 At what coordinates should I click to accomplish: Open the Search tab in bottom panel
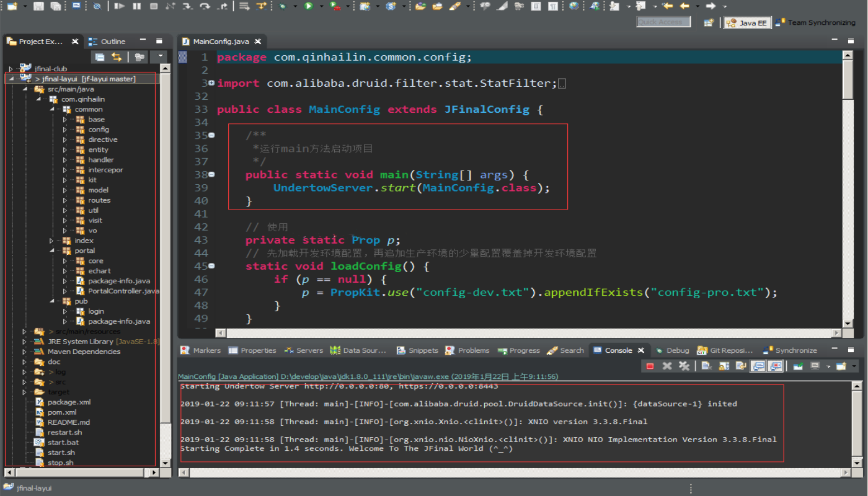tap(566, 350)
